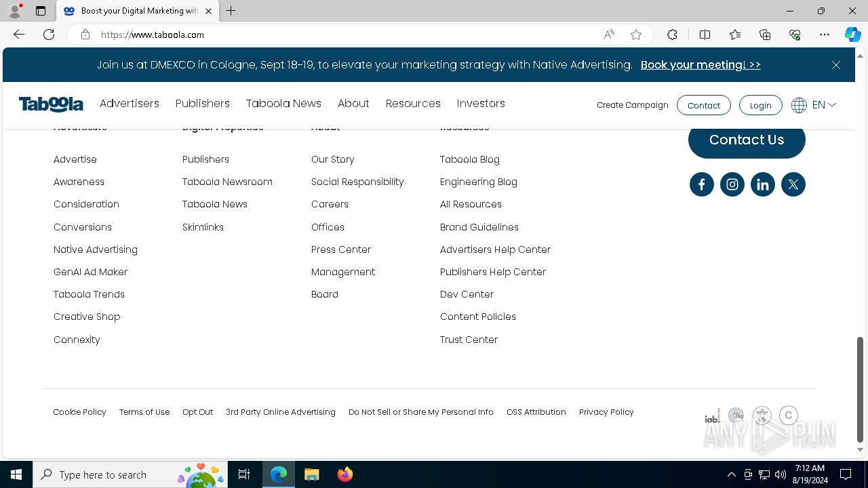Click the Taboola logo in header

coord(51,104)
